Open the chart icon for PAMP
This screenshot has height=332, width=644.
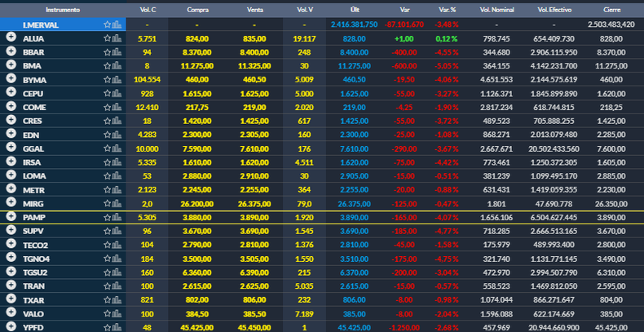click(117, 217)
